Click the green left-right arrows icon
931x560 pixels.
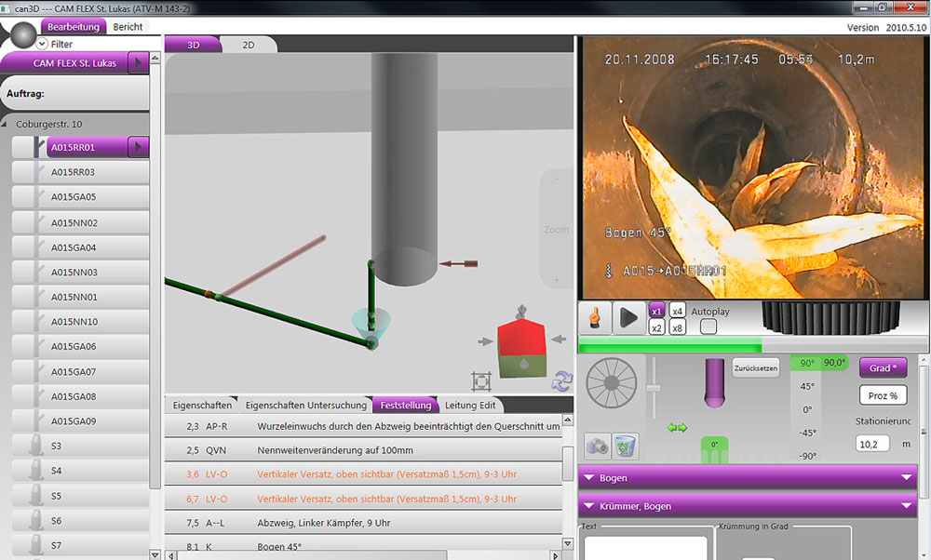pos(676,428)
